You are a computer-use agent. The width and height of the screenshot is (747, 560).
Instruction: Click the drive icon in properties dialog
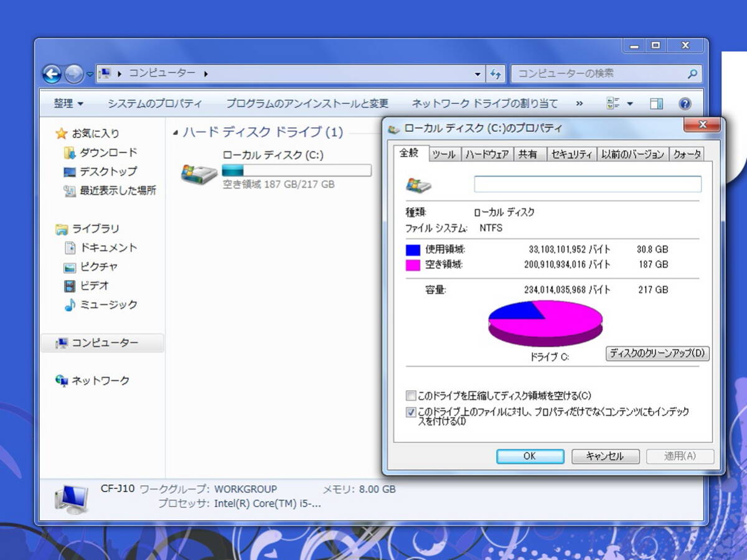click(418, 185)
